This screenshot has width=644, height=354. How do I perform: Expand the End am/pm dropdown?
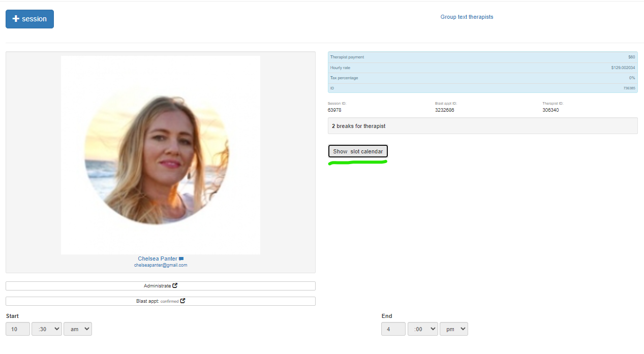(453, 329)
